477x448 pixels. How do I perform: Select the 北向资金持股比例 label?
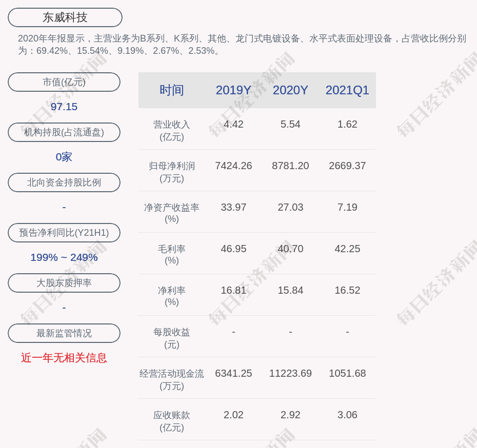pyautogui.click(x=64, y=182)
